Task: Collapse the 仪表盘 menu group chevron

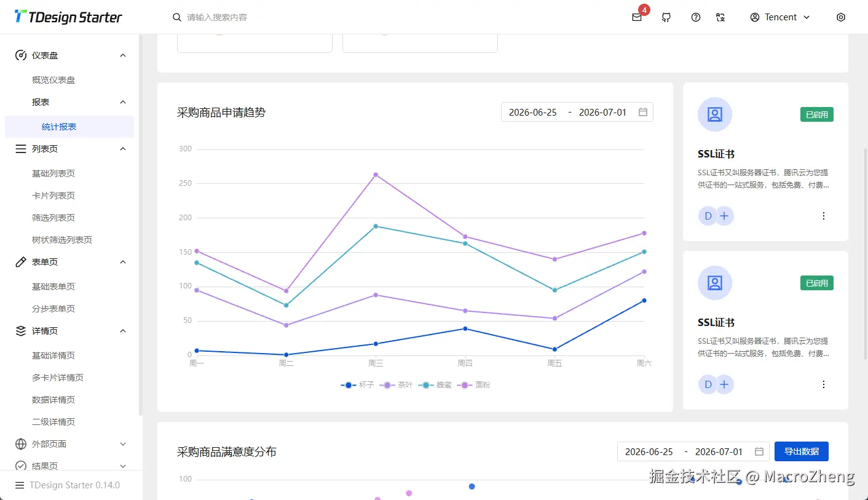Action: pyautogui.click(x=123, y=55)
